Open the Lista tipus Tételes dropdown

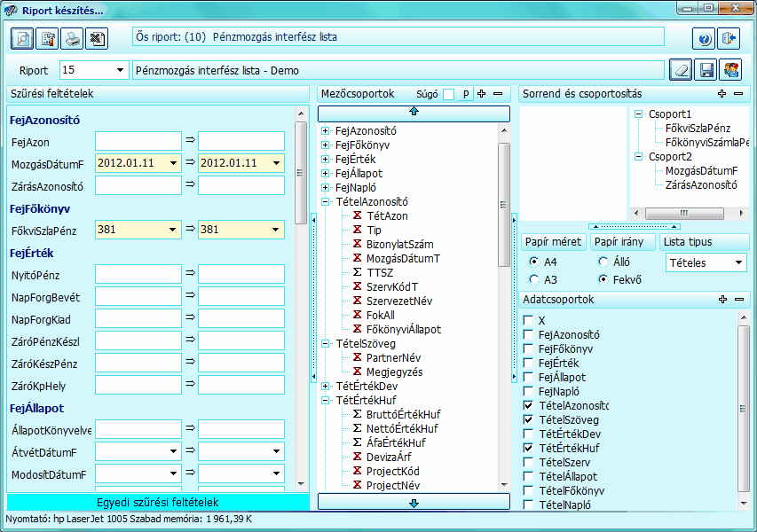coord(738,262)
